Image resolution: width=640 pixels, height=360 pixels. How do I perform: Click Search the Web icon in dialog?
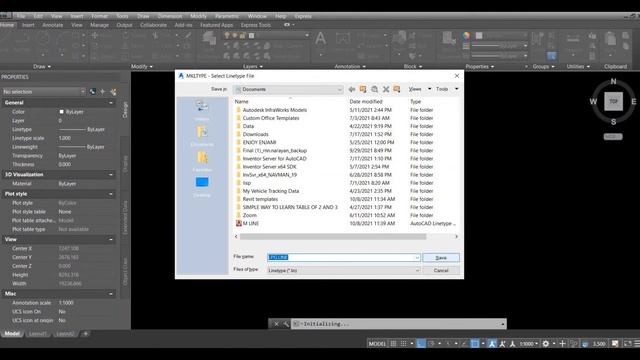(x=374, y=89)
